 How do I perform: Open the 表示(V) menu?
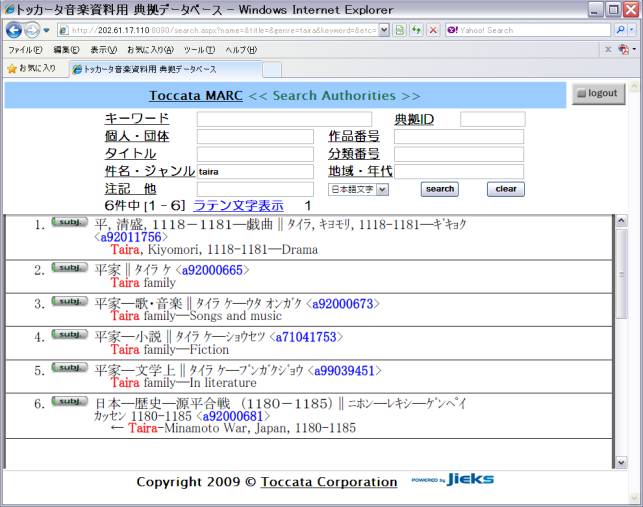point(103,50)
